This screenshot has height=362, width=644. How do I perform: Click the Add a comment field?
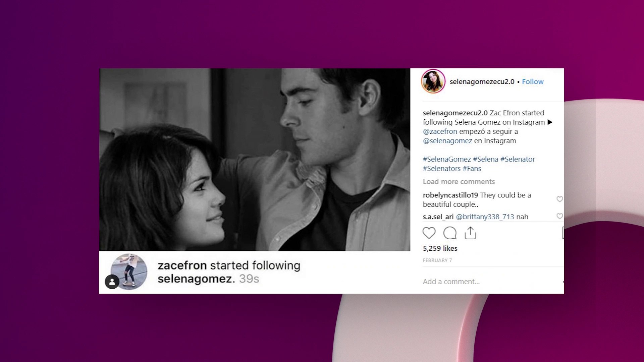point(490,282)
